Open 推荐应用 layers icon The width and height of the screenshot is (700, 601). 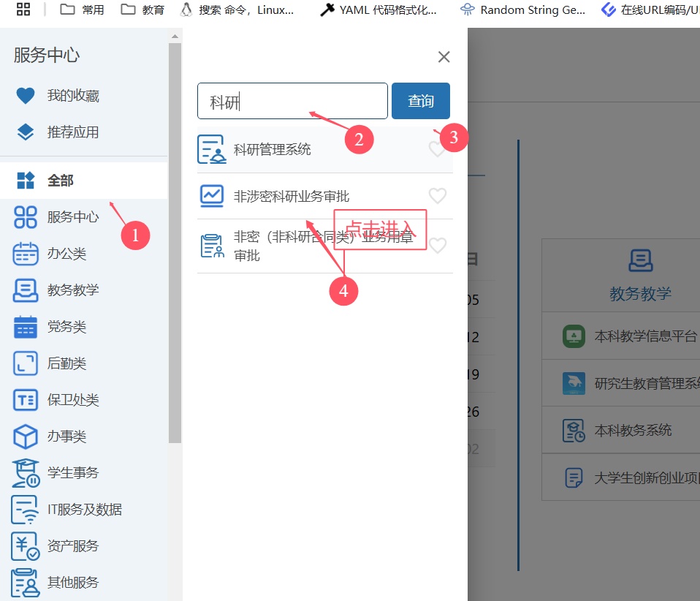pos(26,132)
